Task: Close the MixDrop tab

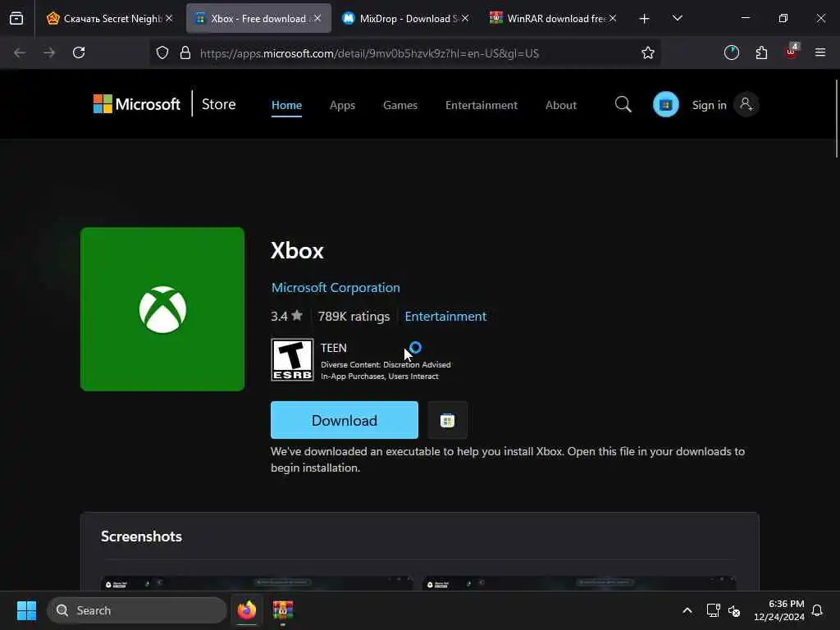Action: [x=465, y=18]
